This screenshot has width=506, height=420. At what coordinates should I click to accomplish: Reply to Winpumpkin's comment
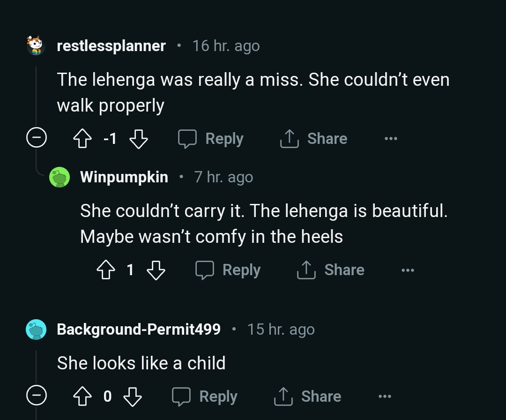228,270
